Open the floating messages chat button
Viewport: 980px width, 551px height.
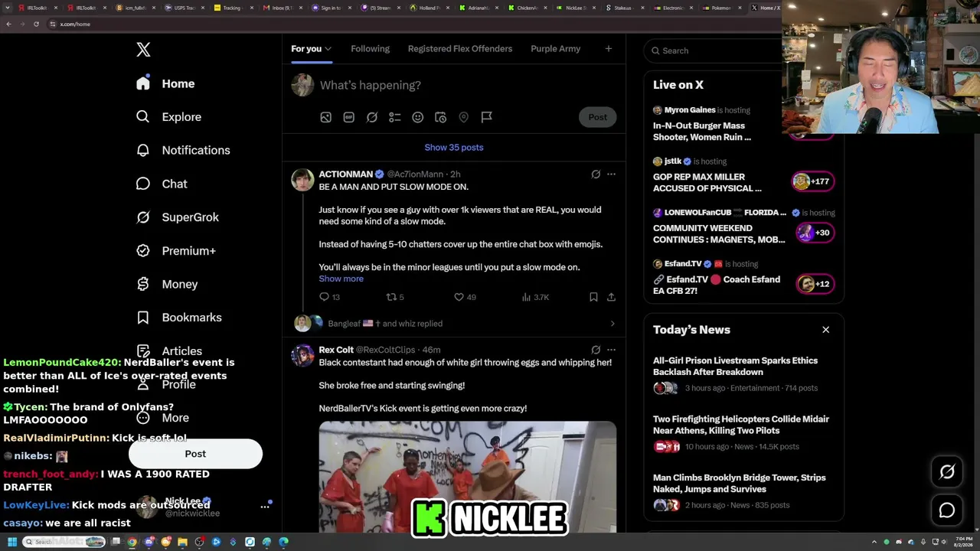(x=947, y=510)
